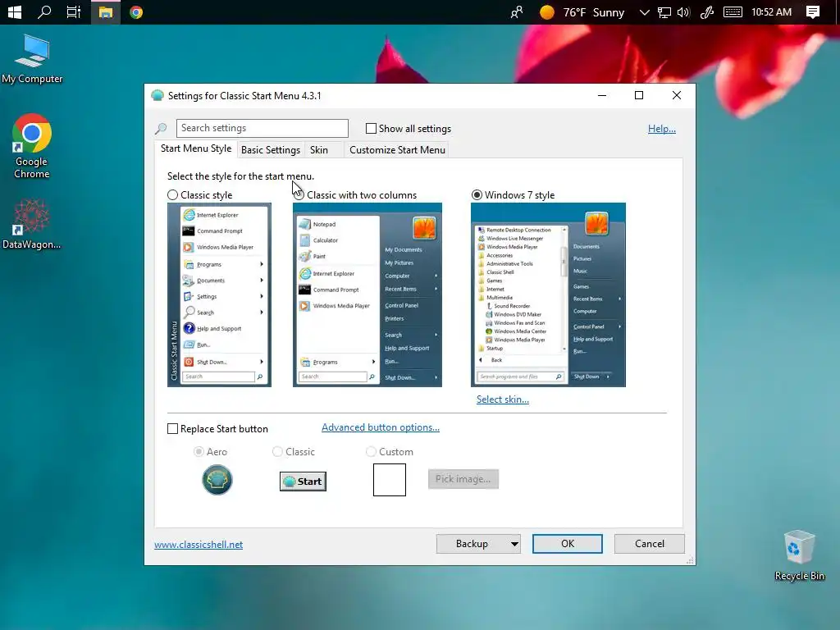
Task: Open Advanced button options link
Action: pyautogui.click(x=381, y=427)
